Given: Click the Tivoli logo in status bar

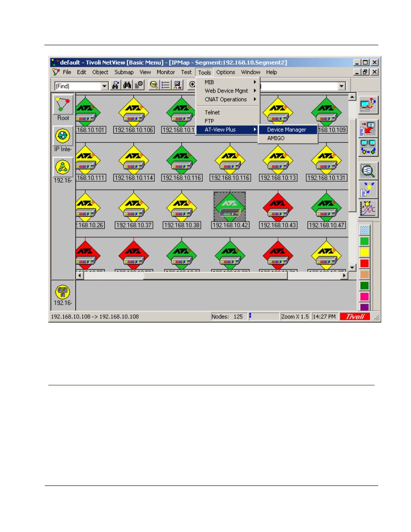Looking at the screenshot, I should pyautogui.click(x=355, y=317).
